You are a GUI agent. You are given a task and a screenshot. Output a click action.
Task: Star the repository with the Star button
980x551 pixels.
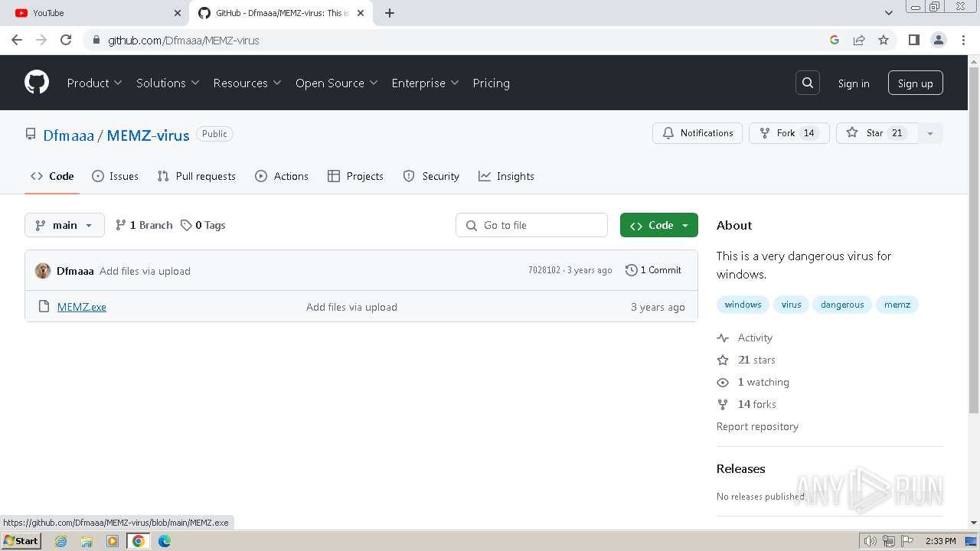(877, 133)
